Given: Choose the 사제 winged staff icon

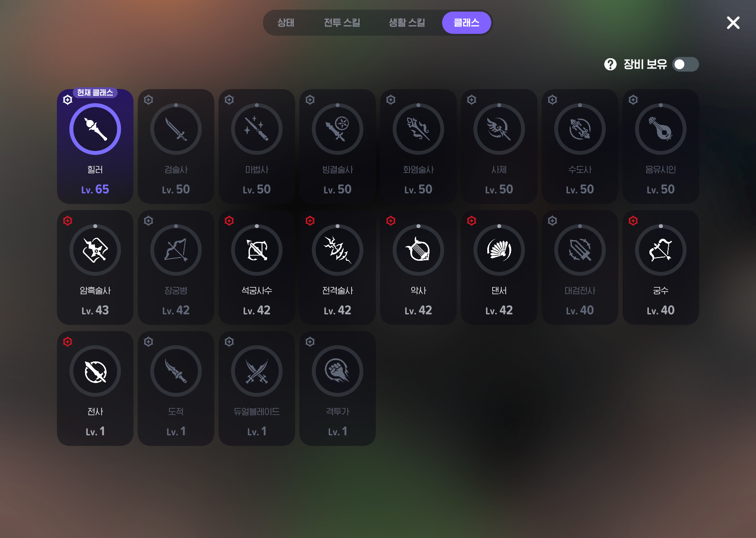Looking at the screenshot, I should coord(499,129).
